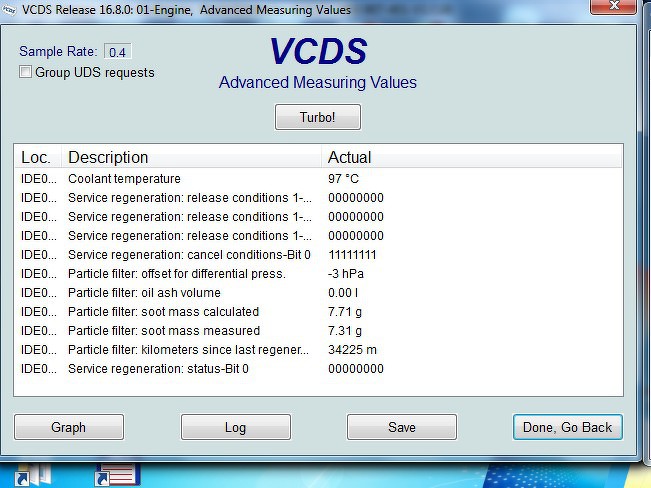Open the Graph view
651x488 pixels.
69,427
